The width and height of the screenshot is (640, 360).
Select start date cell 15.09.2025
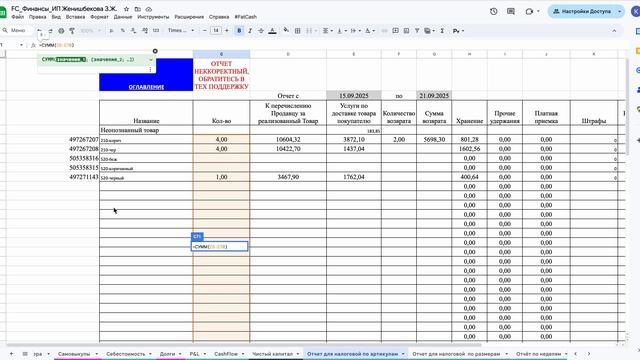(x=354, y=96)
